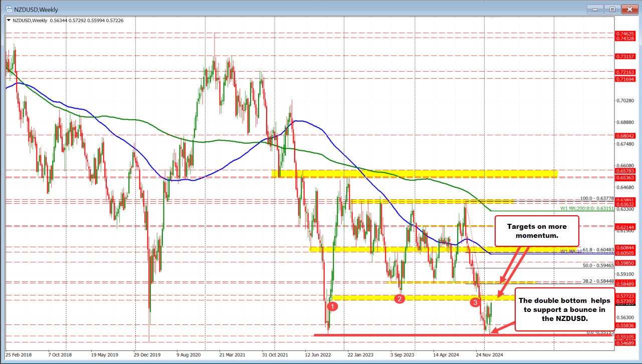Screen dimensions: 642x364
Task: Select the red circled marker labeled 1
Action: pyautogui.click(x=333, y=306)
